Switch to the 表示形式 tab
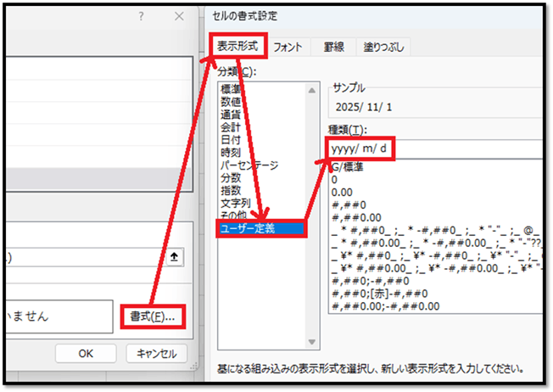This screenshot has width=553, height=392. click(238, 46)
